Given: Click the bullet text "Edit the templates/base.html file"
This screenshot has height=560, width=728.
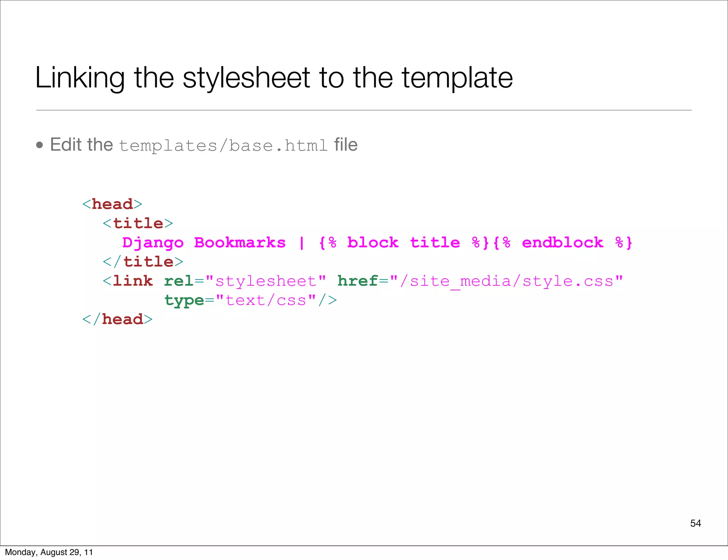Looking at the screenshot, I should (204, 145).
